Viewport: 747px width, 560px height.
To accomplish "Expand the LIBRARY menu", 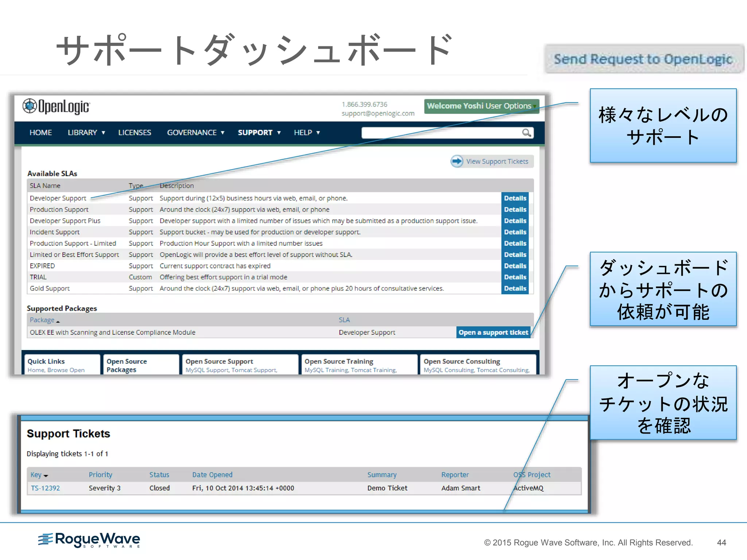I will (x=86, y=133).
